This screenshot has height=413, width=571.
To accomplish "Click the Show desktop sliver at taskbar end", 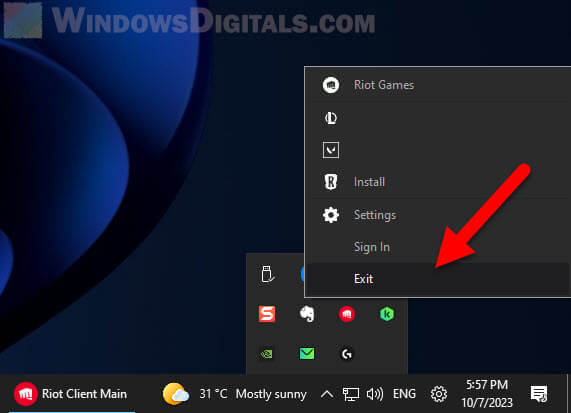I will click(x=568, y=394).
